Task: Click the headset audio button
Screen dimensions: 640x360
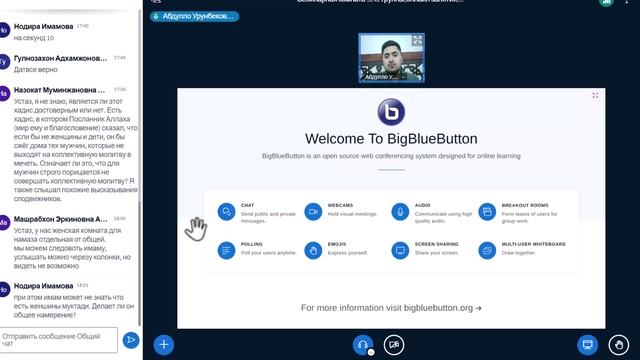Action: click(x=362, y=344)
